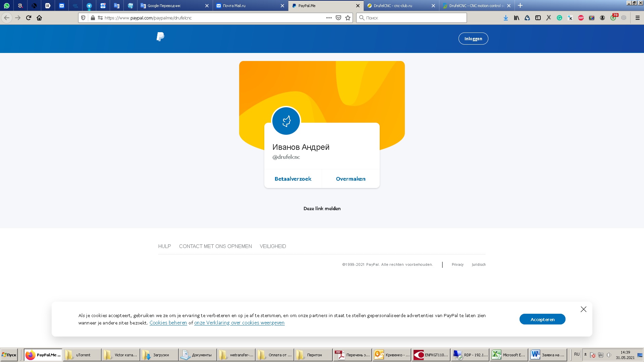This screenshot has width=644, height=362.
Task: Click the Grammarly extension icon
Action: pos(559,18)
